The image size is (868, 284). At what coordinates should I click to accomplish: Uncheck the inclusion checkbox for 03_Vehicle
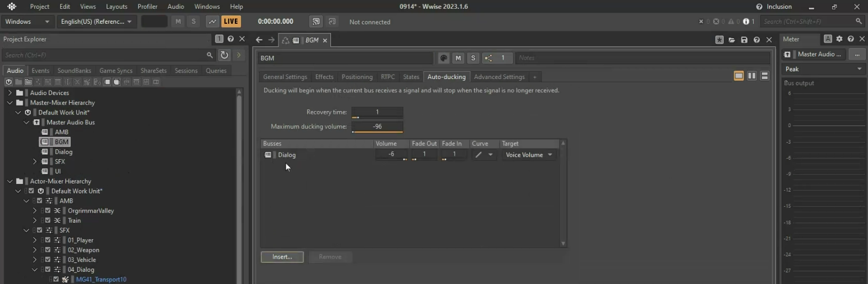tap(48, 260)
